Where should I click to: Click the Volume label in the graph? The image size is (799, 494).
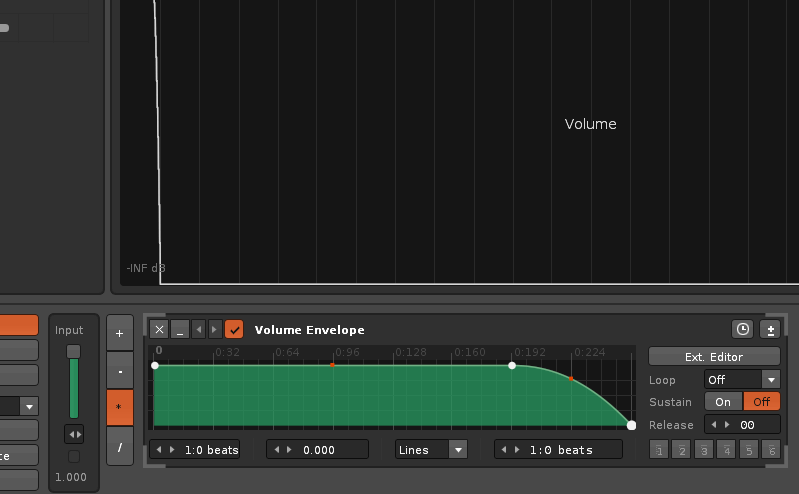point(591,124)
